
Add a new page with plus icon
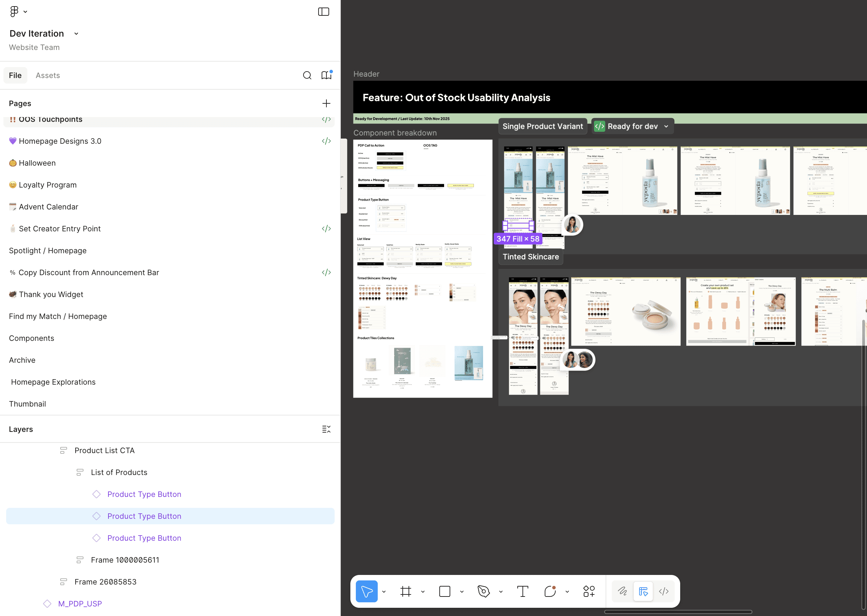326,104
